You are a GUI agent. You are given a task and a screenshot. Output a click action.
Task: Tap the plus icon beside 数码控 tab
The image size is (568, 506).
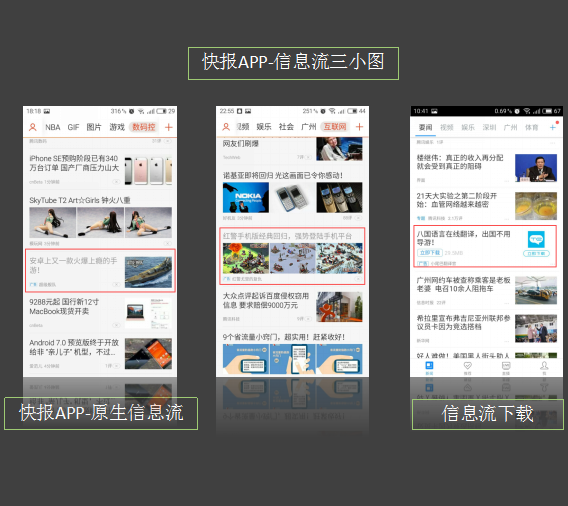(168, 127)
